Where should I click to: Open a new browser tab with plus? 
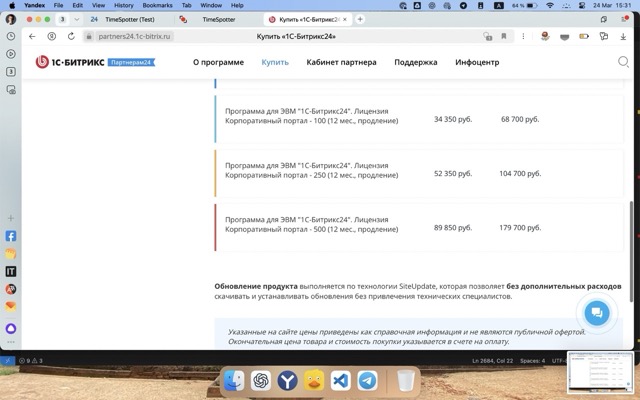361,19
